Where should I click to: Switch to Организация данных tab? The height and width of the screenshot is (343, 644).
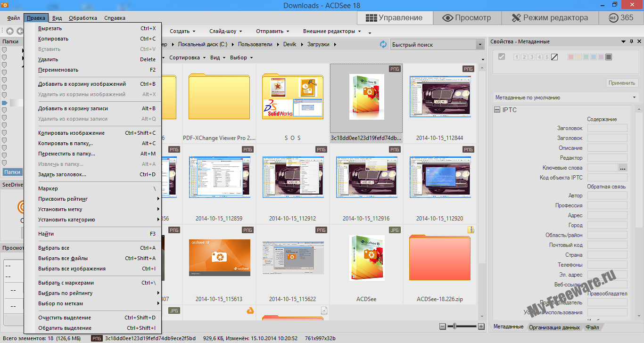tap(554, 327)
